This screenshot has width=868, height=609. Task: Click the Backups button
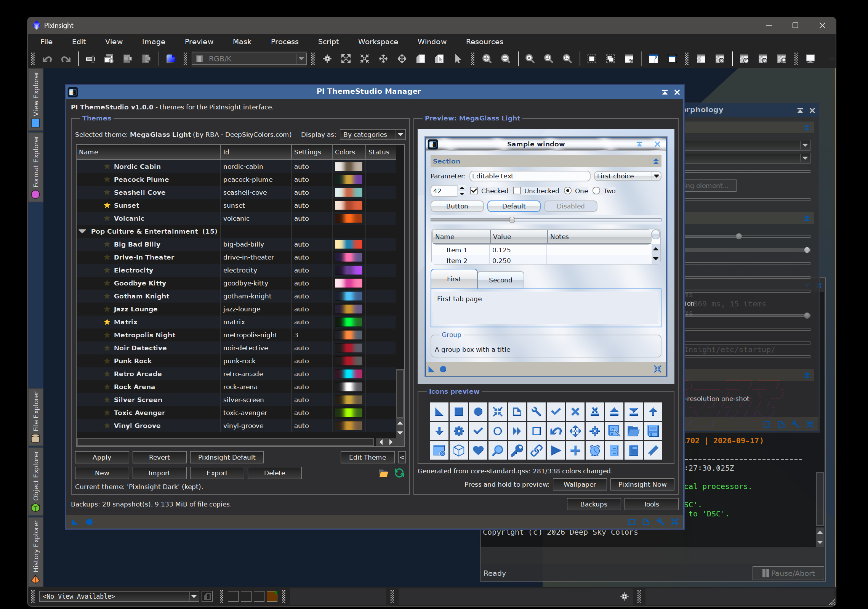tap(593, 504)
